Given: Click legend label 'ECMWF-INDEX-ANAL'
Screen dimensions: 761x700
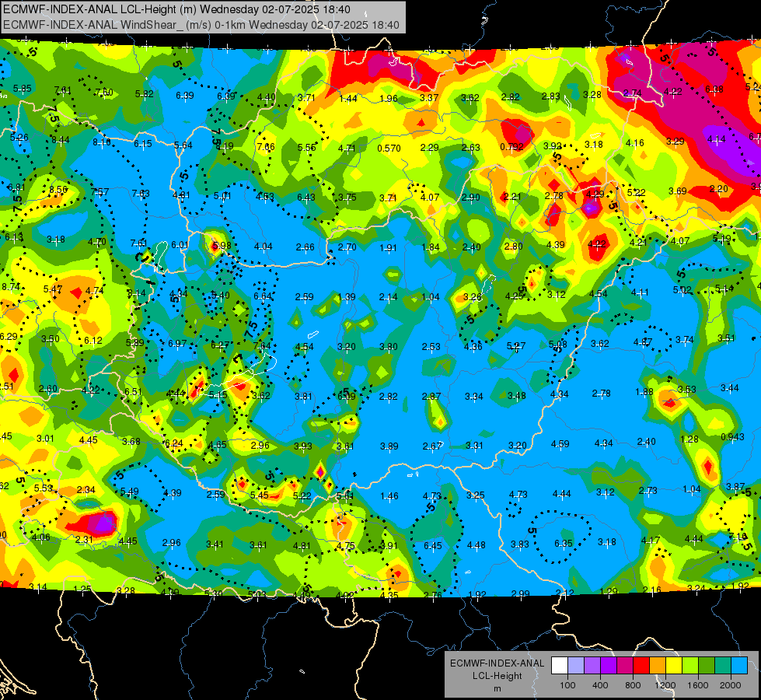Looking at the screenshot, I should (497, 663).
